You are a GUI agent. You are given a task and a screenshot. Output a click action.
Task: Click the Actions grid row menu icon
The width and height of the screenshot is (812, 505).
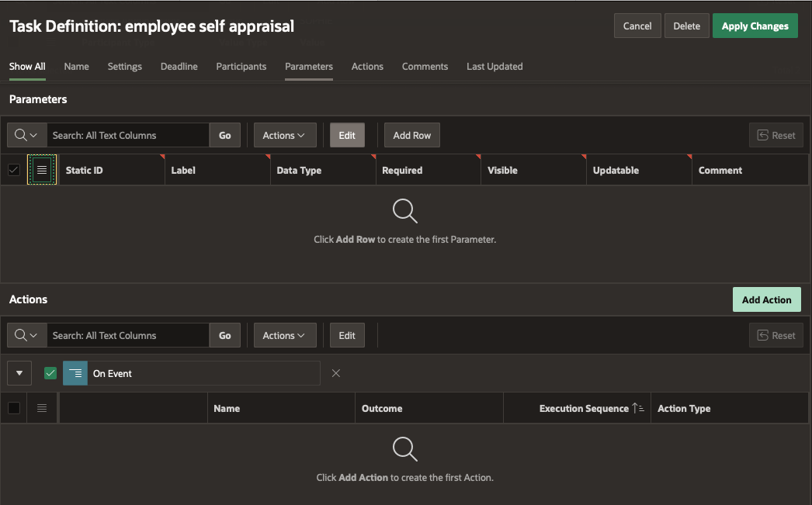[x=42, y=408]
